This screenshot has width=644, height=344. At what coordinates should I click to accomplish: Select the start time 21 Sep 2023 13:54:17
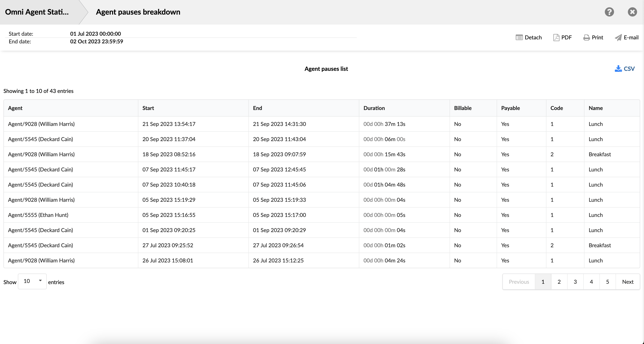point(169,124)
